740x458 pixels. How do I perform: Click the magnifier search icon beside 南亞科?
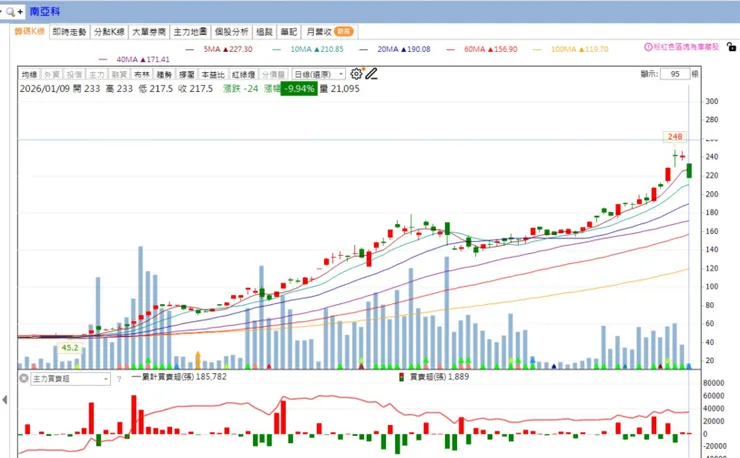tap(10, 12)
